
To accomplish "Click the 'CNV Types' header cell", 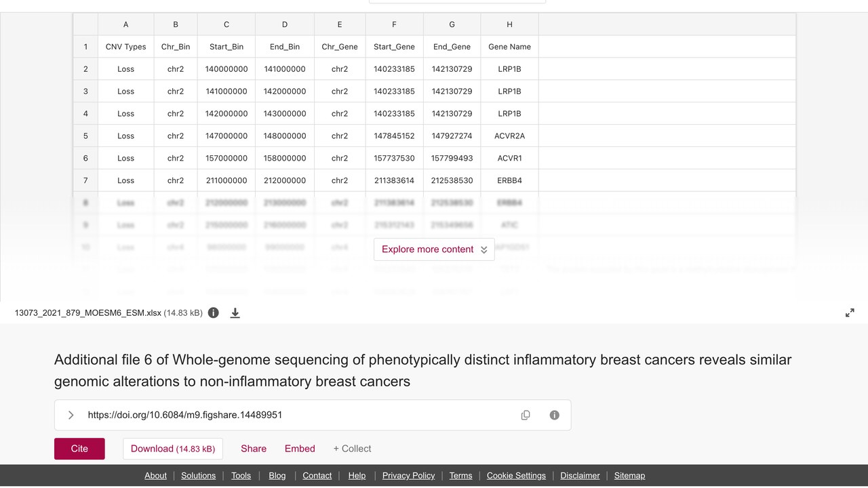I will pos(126,47).
